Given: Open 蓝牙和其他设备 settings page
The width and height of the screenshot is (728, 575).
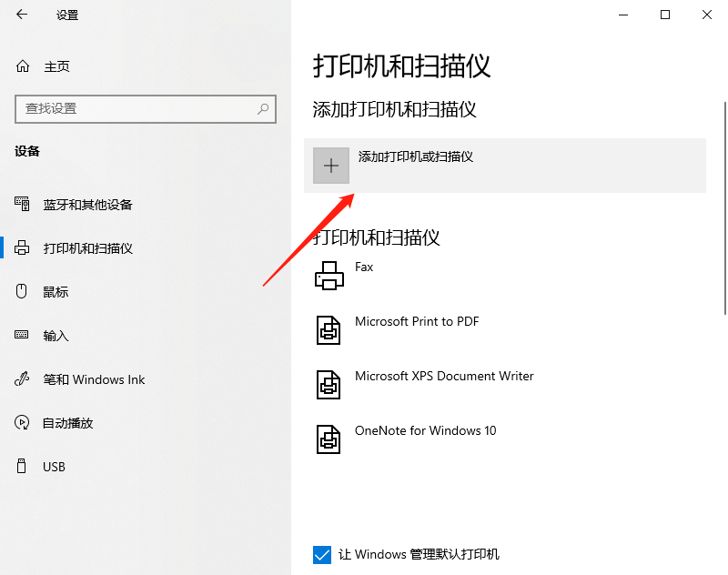Looking at the screenshot, I should pos(87,205).
